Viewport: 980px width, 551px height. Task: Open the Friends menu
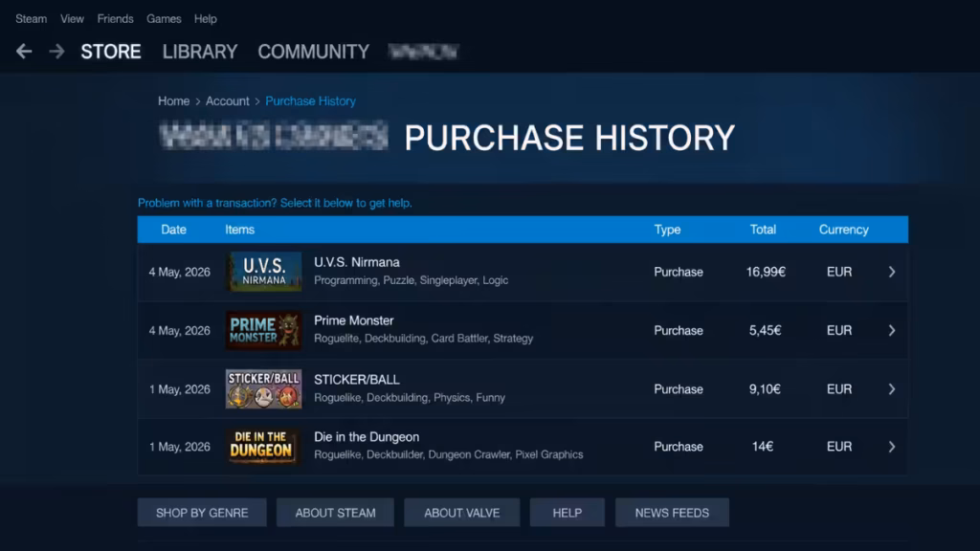(115, 19)
